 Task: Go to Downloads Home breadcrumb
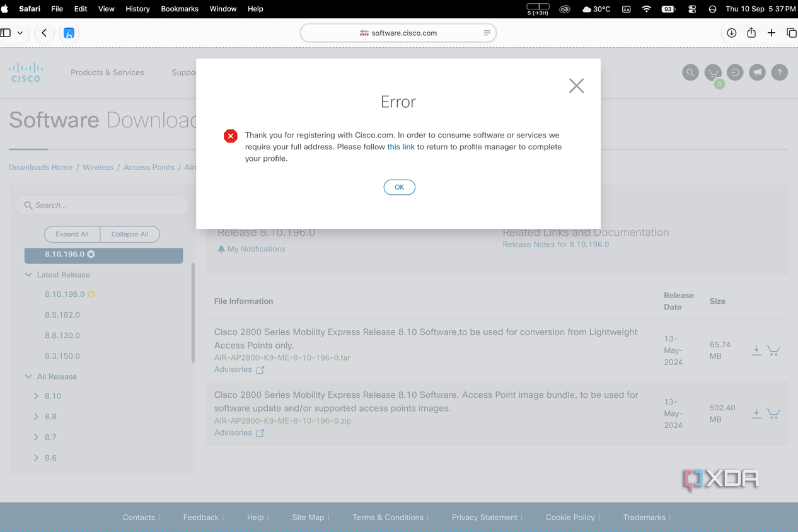click(x=40, y=167)
